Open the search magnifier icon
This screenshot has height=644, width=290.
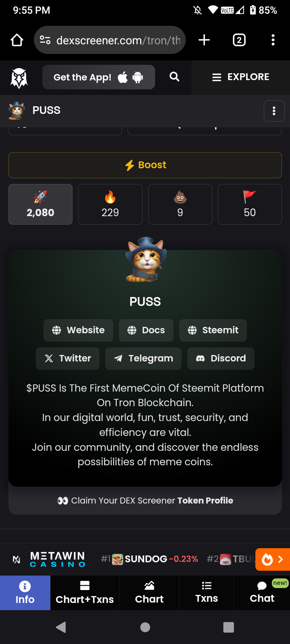[x=174, y=77]
